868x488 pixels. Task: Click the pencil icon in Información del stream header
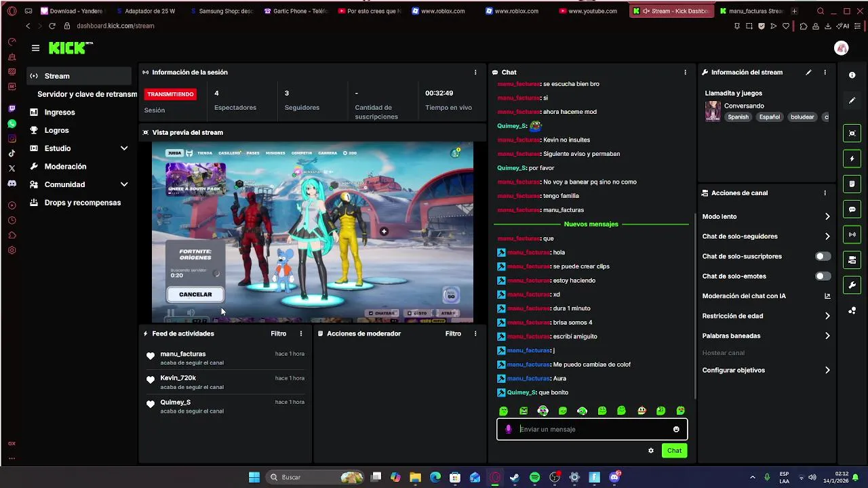click(x=808, y=73)
